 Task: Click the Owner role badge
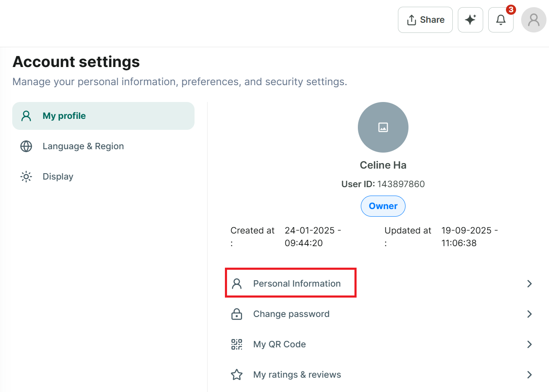[383, 206]
